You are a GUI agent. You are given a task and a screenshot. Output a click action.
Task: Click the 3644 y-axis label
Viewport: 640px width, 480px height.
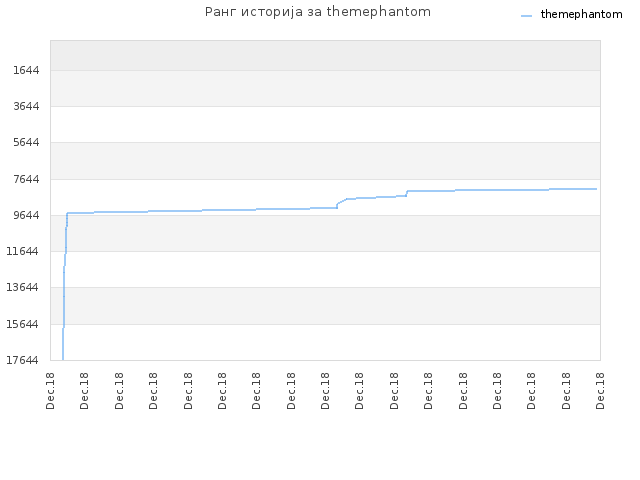tap(26, 107)
